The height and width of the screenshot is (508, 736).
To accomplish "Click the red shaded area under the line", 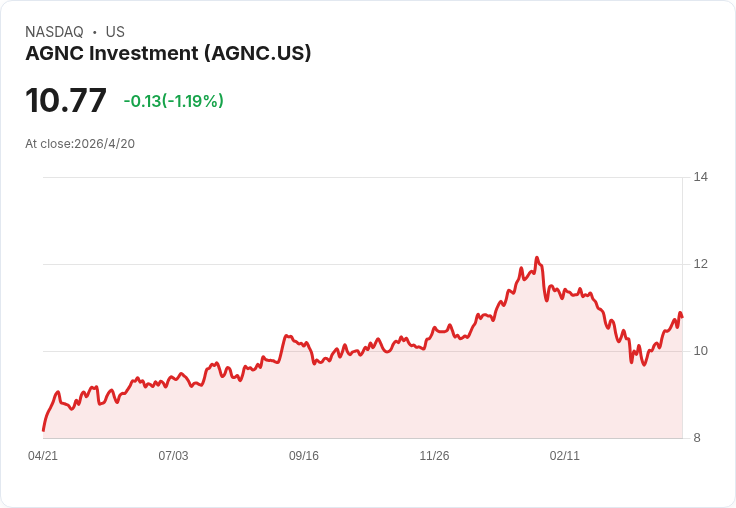I will point(400,400).
